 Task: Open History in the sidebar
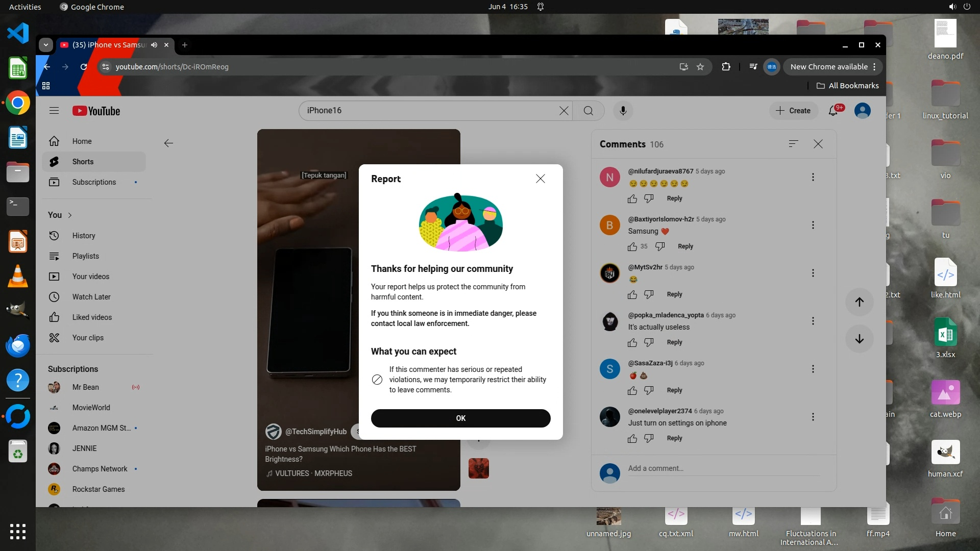point(84,236)
